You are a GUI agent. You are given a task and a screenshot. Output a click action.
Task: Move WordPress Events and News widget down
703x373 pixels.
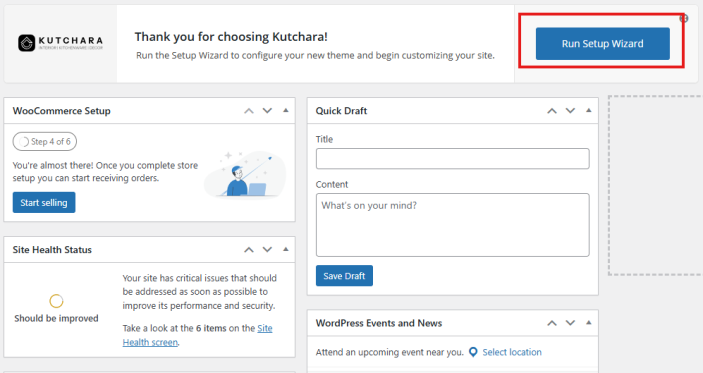pos(570,323)
